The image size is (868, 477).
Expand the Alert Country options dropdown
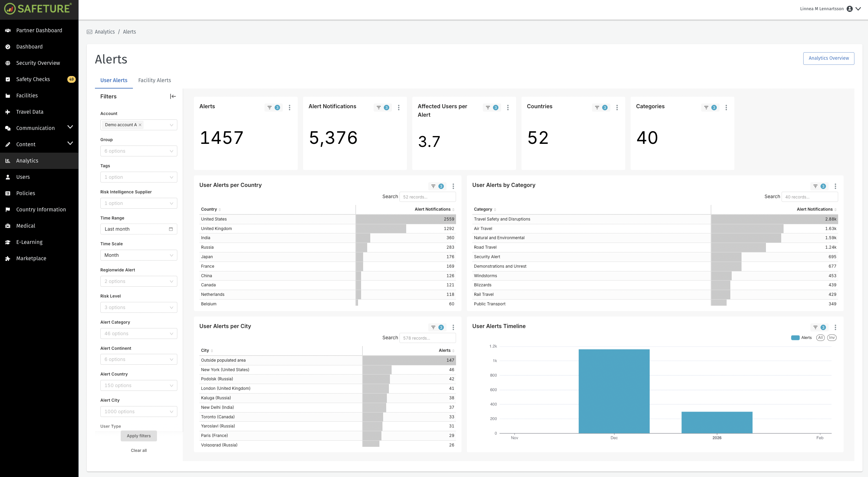(x=139, y=385)
